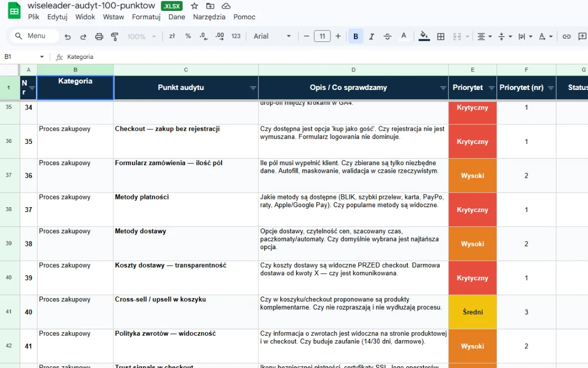
Task: Open the Narzędzia menu
Action: (209, 17)
